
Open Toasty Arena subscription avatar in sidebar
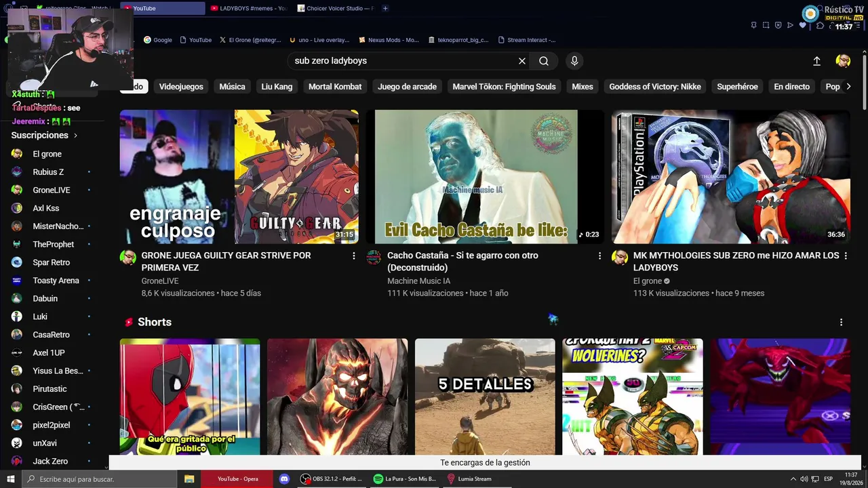[17, 281]
